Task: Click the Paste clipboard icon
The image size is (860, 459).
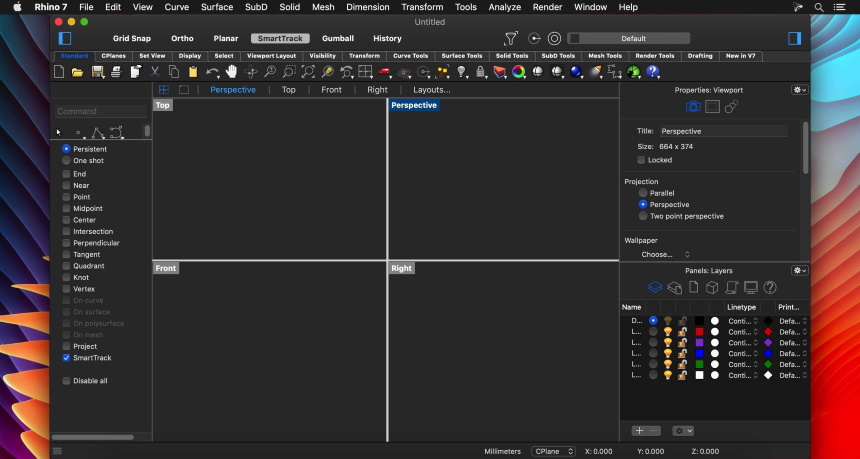Action: (193, 72)
